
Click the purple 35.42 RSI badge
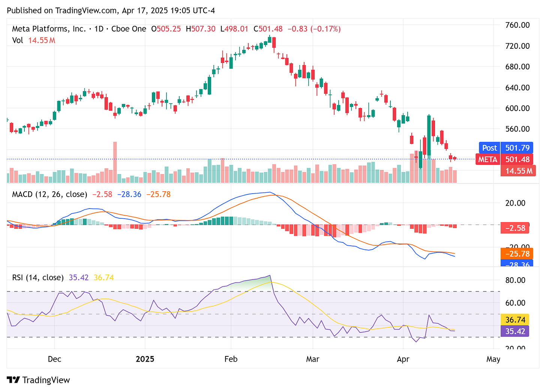[x=515, y=332]
